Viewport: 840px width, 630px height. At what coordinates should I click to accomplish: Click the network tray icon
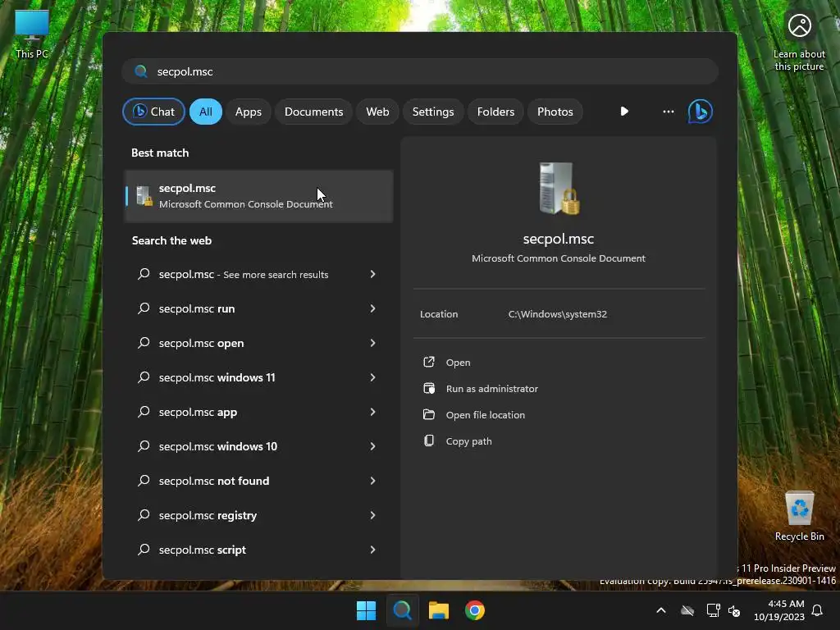[713, 610]
